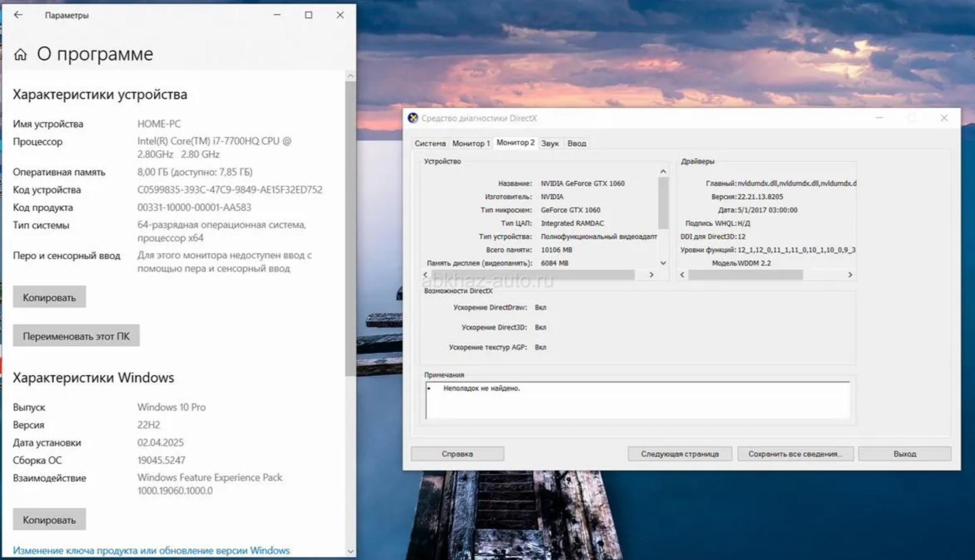Click the DirectX diagnostic tool title icon
975x560 pixels.
point(413,118)
